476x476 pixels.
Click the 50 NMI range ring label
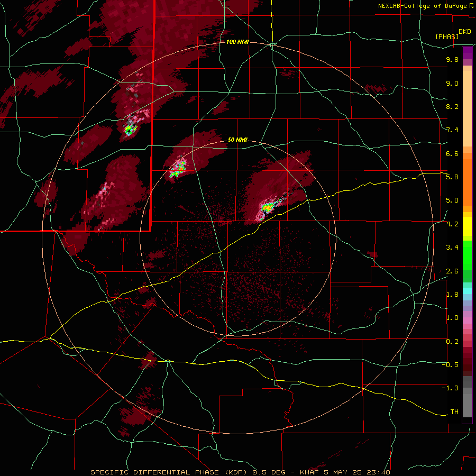pyautogui.click(x=237, y=140)
